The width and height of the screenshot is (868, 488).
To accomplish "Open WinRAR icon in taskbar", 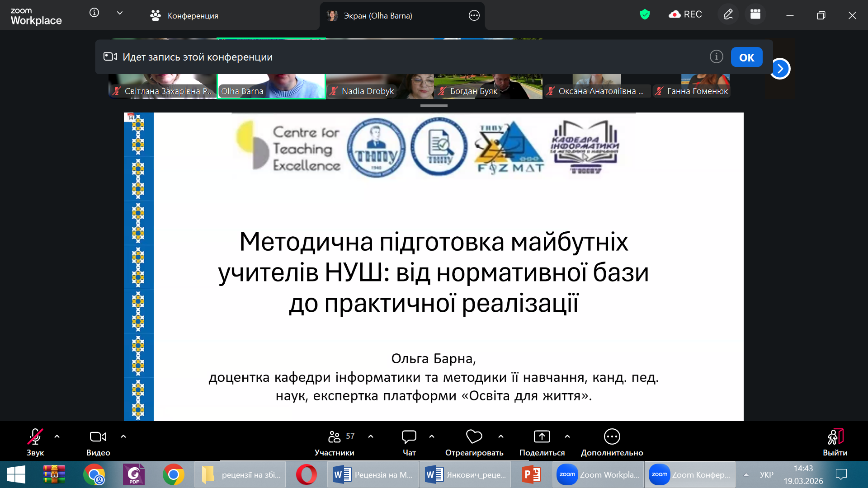I will click(x=54, y=474).
